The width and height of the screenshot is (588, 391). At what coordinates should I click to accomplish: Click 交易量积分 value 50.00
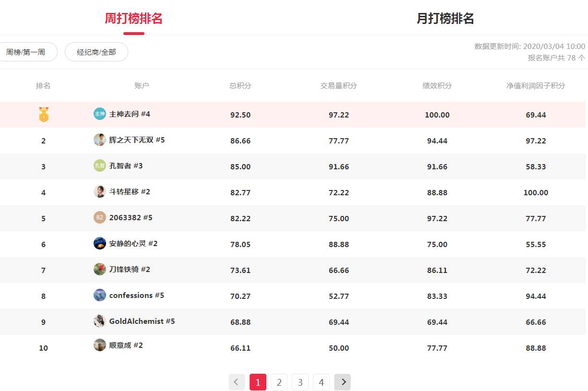point(339,348)
